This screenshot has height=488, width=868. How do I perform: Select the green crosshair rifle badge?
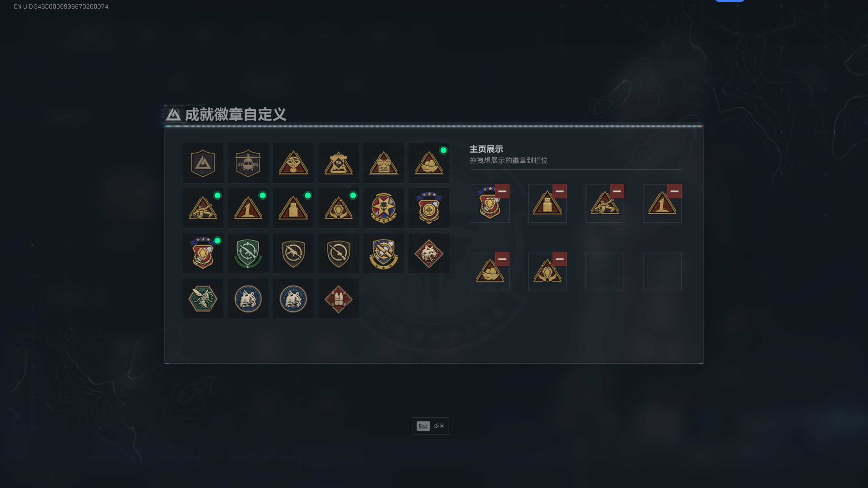pos(248,253)
